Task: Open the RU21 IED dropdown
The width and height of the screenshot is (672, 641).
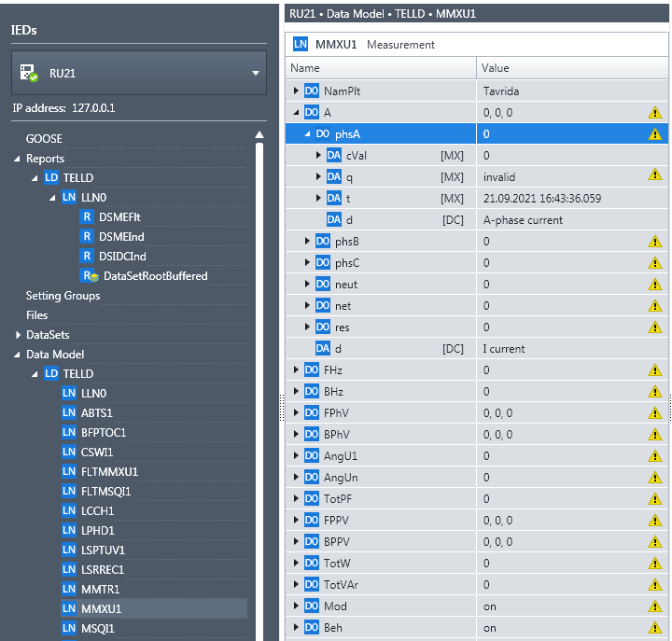Action: click(x=255, y=73)
